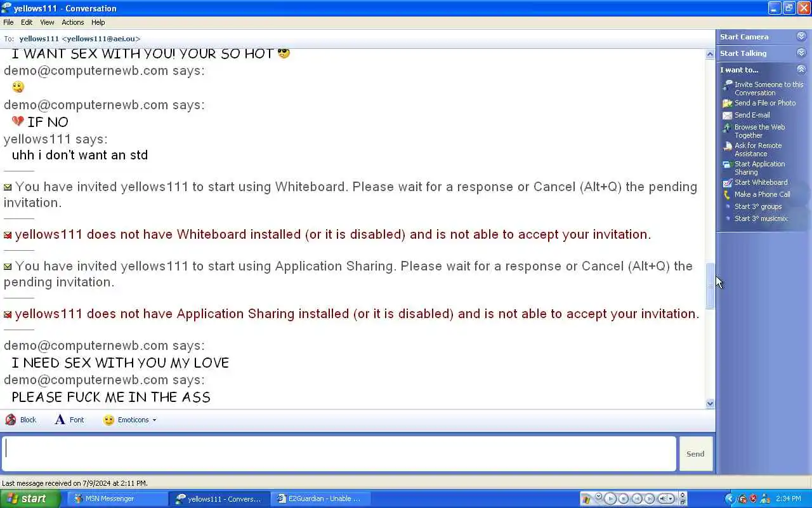Collapse the Start Camera panel chevron
Viewport: 812px width, 508px height.
pyautogui.click(x=801, y=36)
